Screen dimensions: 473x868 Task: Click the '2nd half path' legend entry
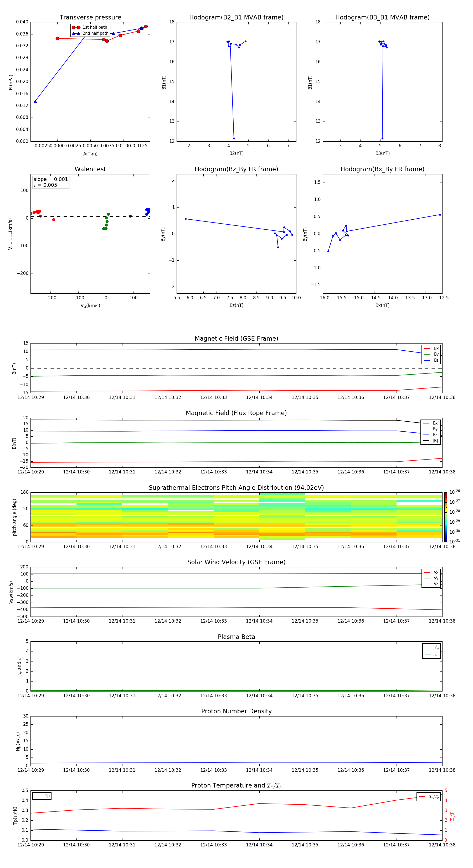point(90,33)
